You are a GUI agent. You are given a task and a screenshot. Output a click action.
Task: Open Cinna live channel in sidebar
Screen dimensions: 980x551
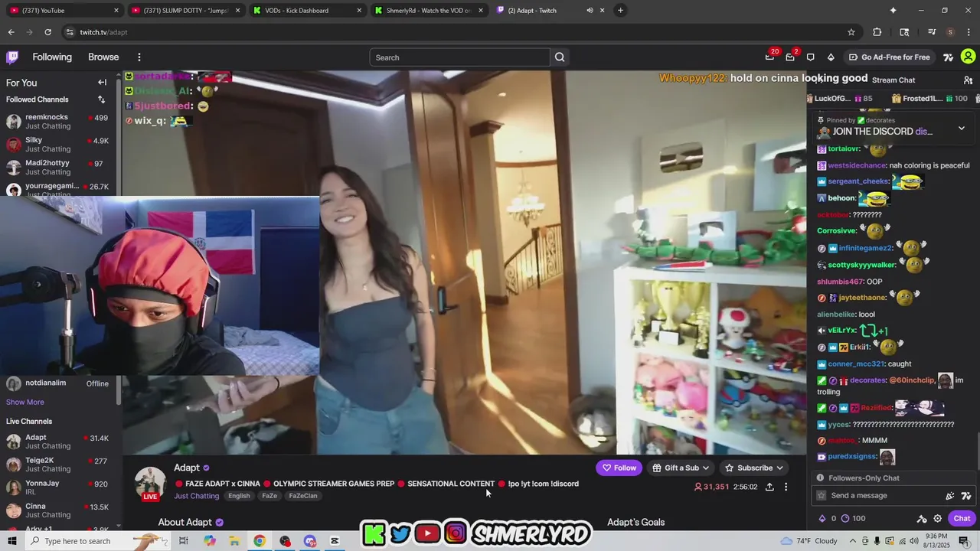pos(57,510)
